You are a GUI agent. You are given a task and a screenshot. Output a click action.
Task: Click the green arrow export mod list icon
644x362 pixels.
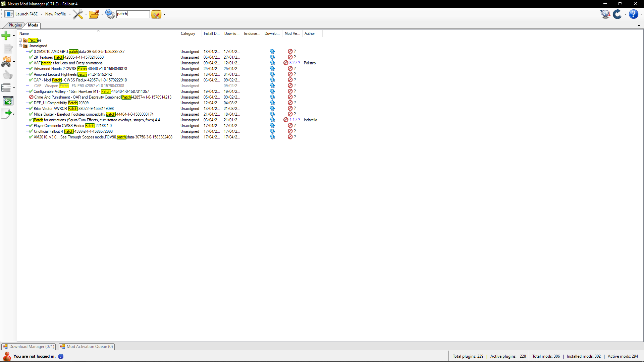tap(7, 114)
